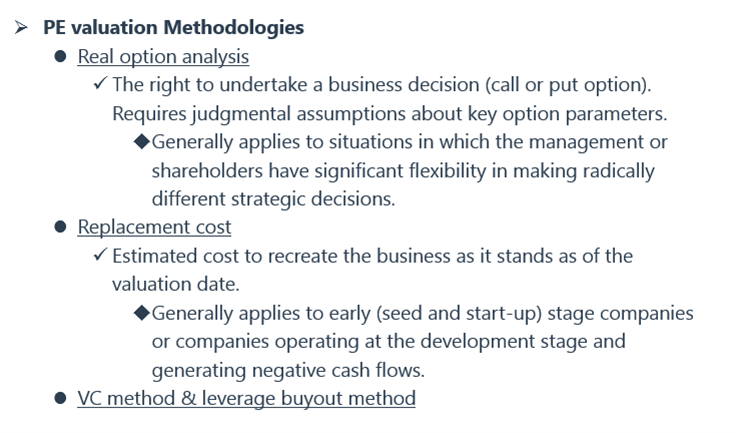Viewport: 736px width, 433px height.
Task: Open the underlined 'Real option analysis' heading
Action: point(163,57)
